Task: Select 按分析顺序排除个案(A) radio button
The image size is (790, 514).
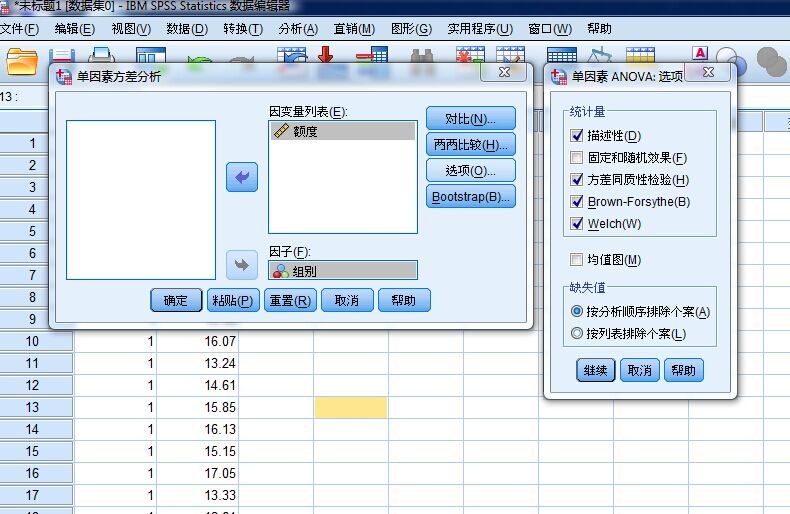Action: point(577,311)
